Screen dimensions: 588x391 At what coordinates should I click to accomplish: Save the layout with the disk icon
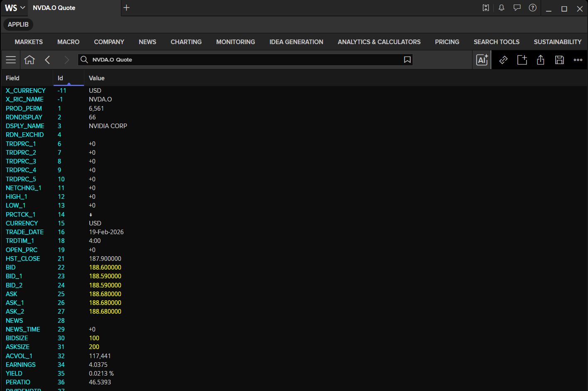[559, 60]
